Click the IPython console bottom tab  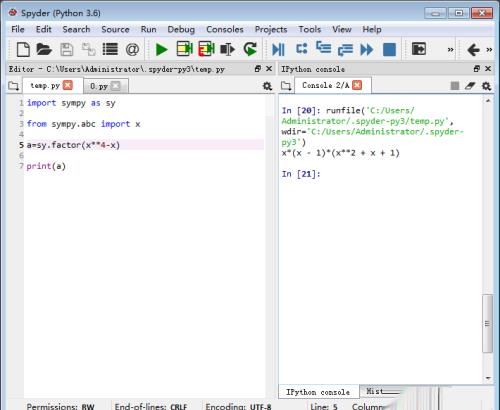pyautogui.click(x=318, y=392)
